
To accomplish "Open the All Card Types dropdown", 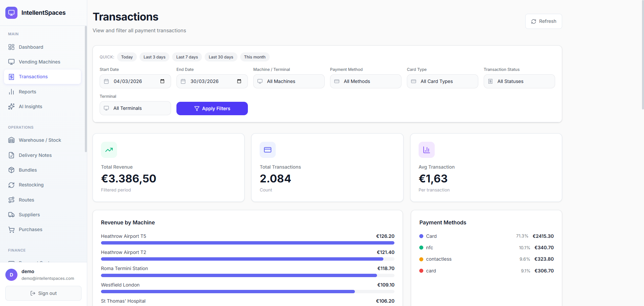I will [x=442, y=81].
